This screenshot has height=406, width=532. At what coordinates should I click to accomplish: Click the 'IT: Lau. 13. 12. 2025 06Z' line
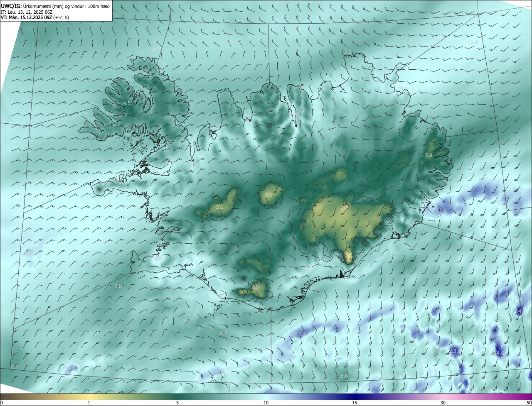(x=26, y=12)
